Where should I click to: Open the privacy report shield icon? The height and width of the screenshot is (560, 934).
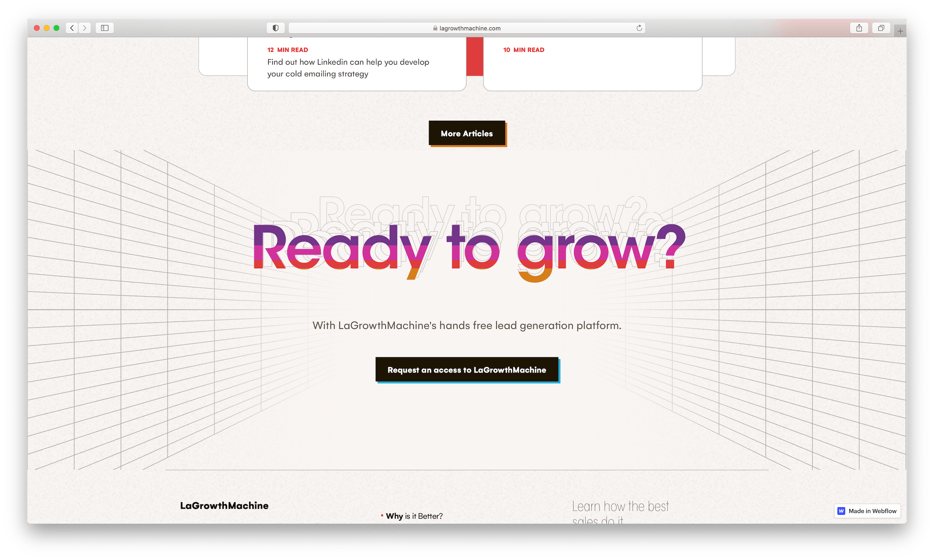275,28
